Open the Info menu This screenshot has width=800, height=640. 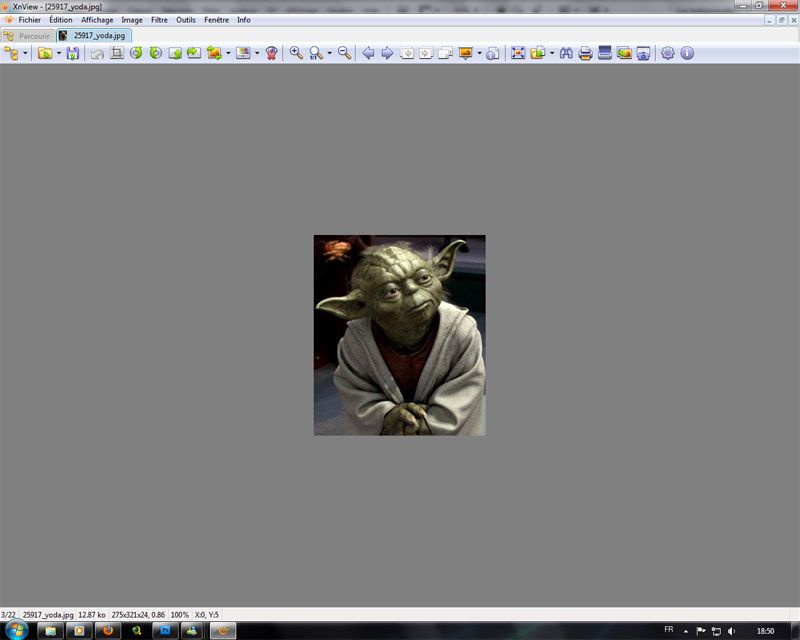pos(243,20)
